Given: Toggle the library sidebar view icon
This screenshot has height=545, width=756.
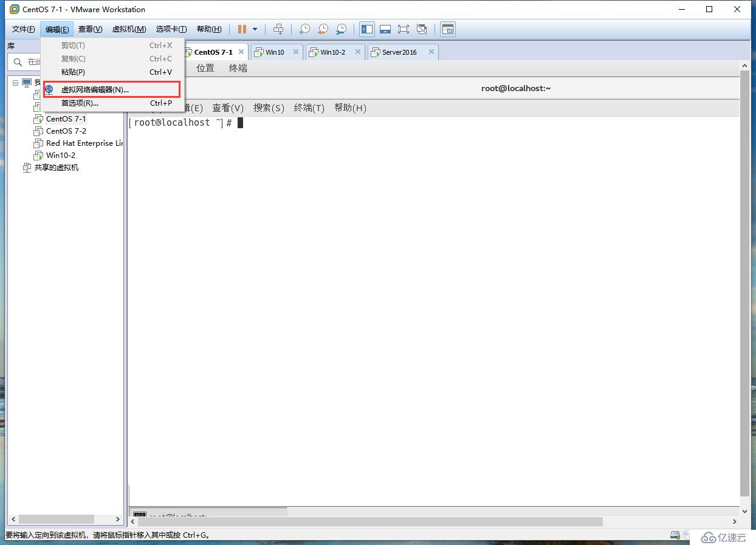Looking at the screenshot, I should (x=367, y=29).
